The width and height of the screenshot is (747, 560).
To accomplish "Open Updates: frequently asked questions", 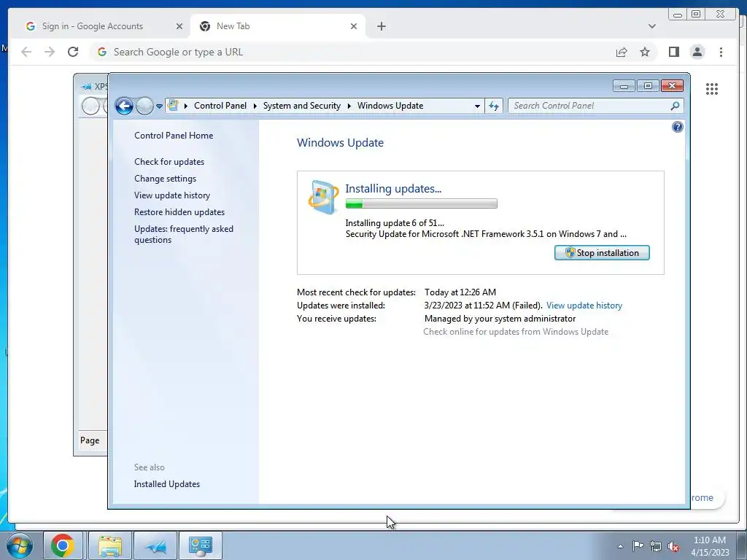I will 183,234.
